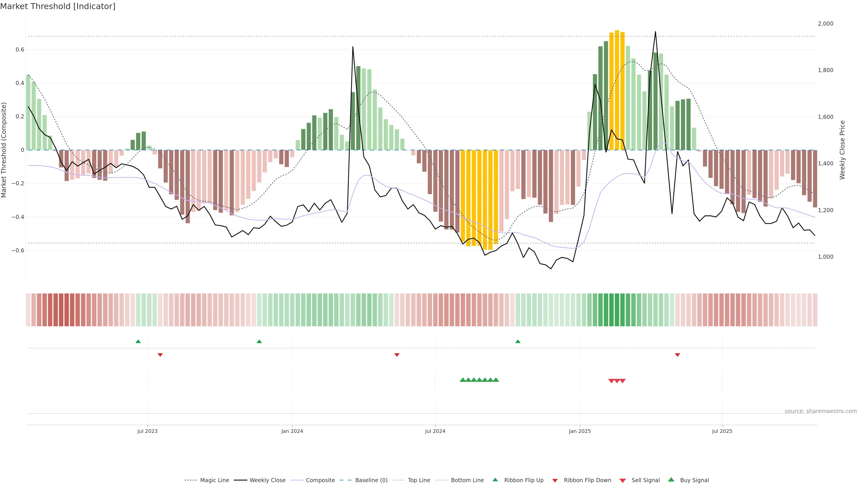This screenshot has height=488, width=868.
Task: Toggle the Composite legend entry
Action: 320,480
